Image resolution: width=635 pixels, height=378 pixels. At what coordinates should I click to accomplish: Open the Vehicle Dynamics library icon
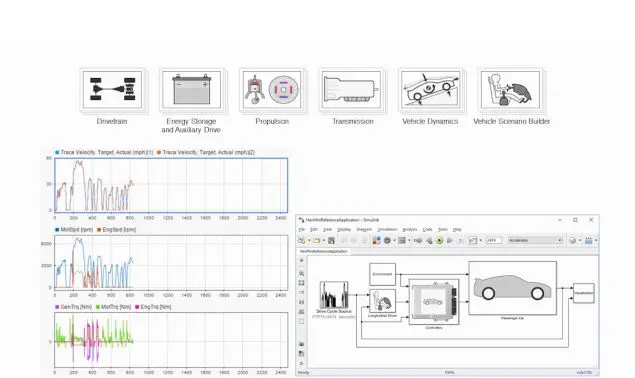pyautogui.click(x=430, y=90)
